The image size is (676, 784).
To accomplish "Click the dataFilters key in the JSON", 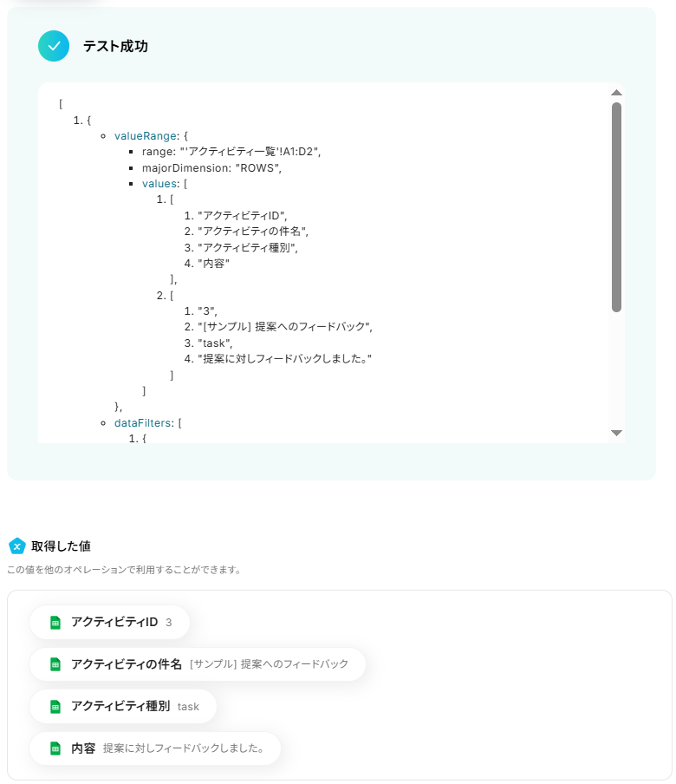I will [142, 423].
